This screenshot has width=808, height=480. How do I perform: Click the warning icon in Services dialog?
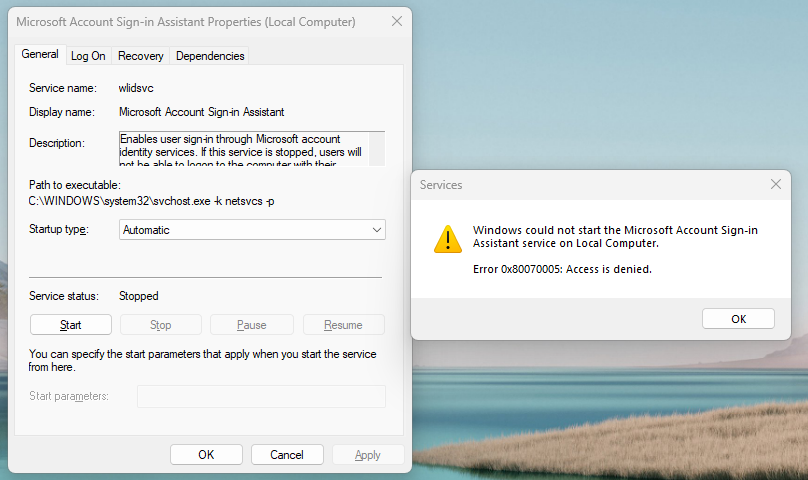448,239
